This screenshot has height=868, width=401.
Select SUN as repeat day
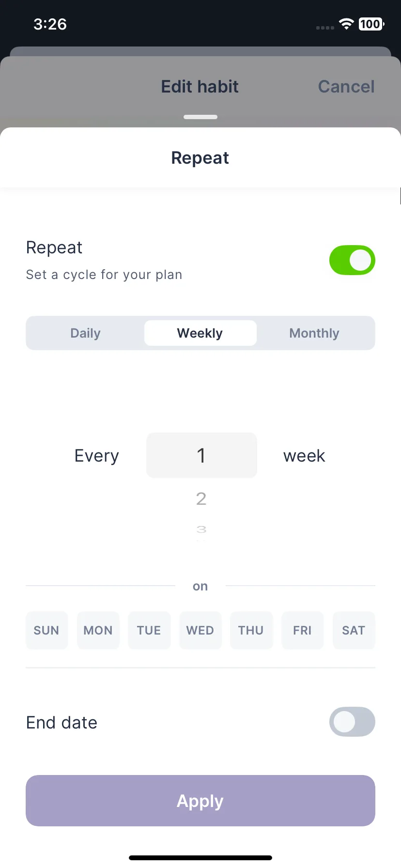tap(46, 630)
